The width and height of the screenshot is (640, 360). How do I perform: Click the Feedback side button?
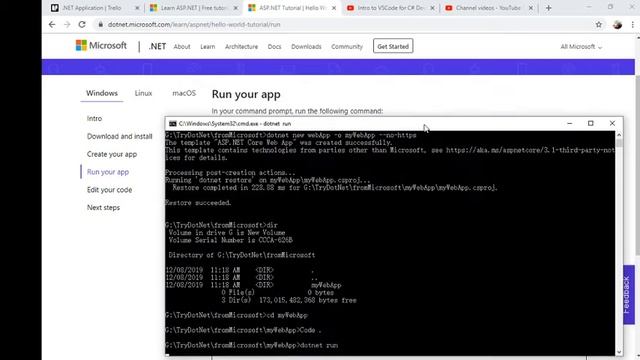pyautogui.click(x=629, y=295)
